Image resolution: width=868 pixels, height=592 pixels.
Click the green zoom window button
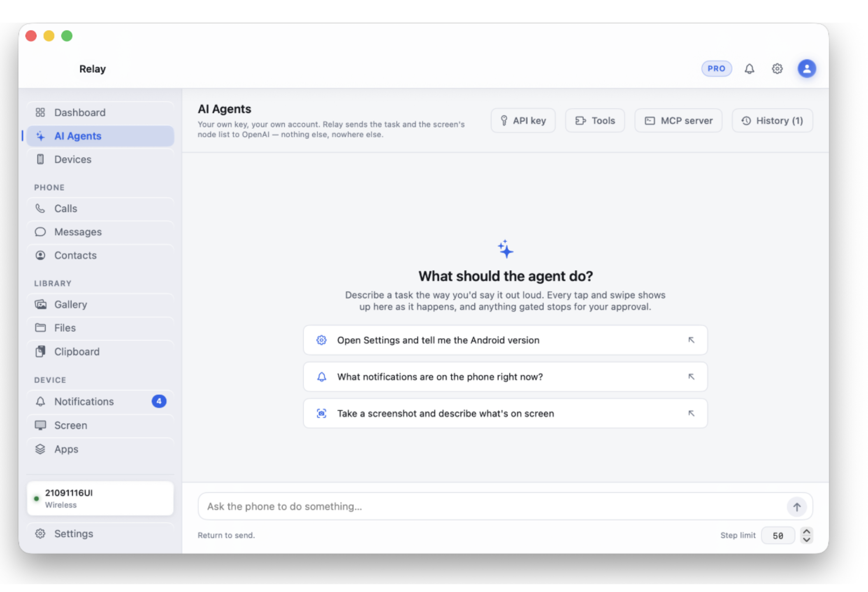pyautogui.click(x=67, y=36)
